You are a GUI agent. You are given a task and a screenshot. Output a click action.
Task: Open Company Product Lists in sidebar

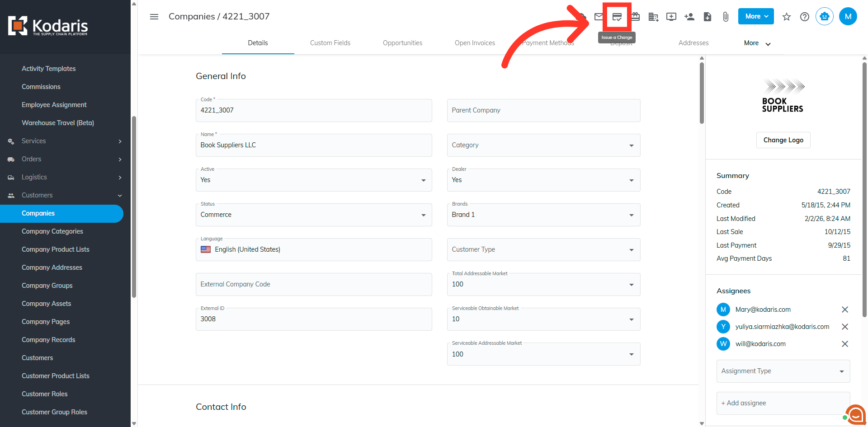point(56,249)
